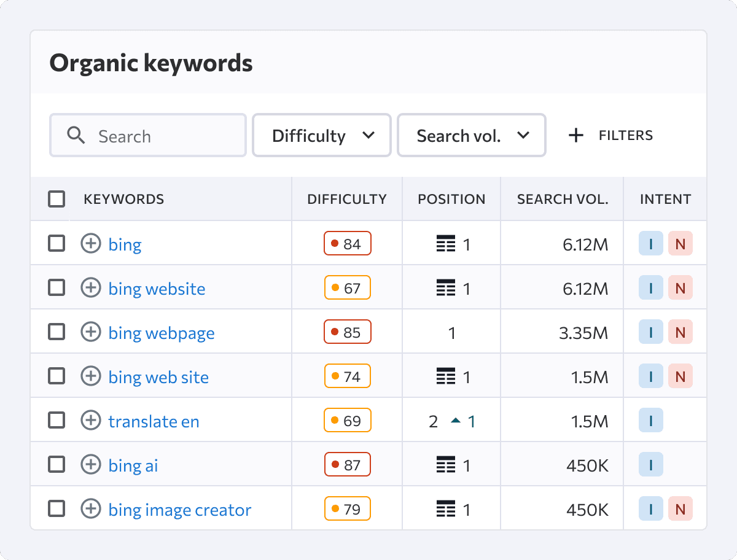This screenshot has height=560, width=737.
Task: Click the Navigational badge for bing web site
Action: pos(680,376)
